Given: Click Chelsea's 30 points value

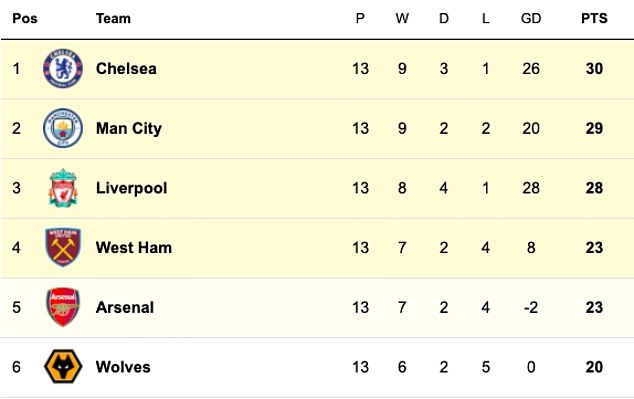Looking at the screenshot, I should [594, 69].
